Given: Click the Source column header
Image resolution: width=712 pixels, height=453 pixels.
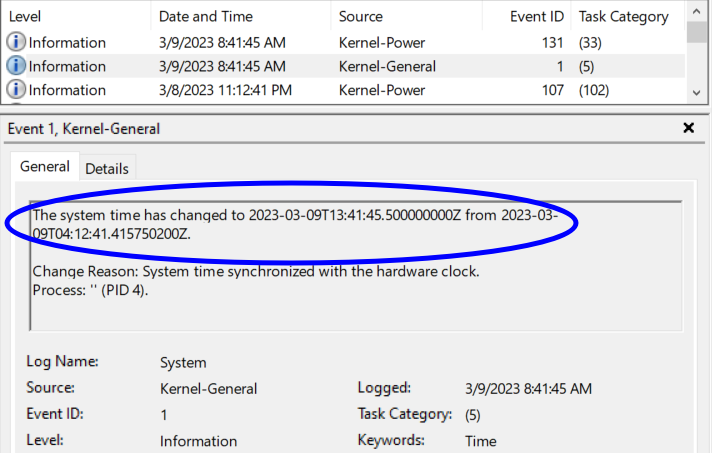Looking at the screenshot, I should point(360,16).
